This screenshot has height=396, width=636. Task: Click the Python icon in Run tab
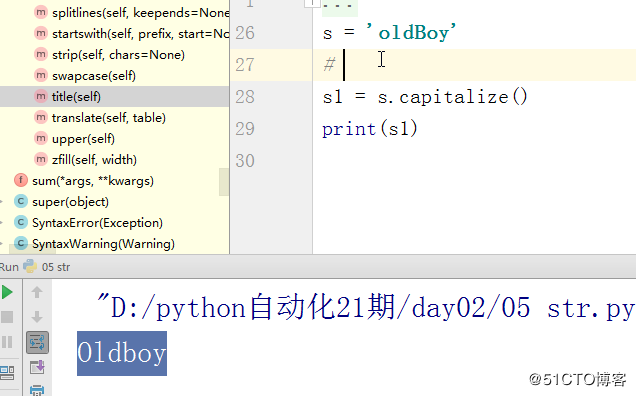point(30,266)
